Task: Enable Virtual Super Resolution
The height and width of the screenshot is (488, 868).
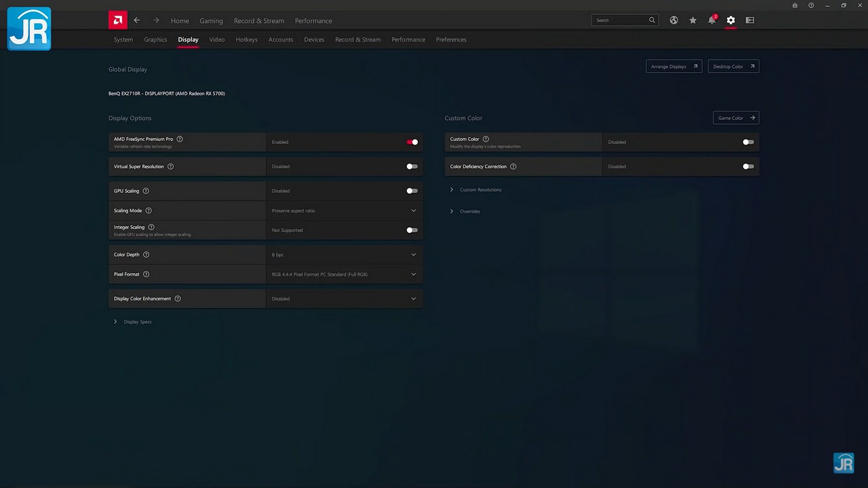Action: (412, 167)
